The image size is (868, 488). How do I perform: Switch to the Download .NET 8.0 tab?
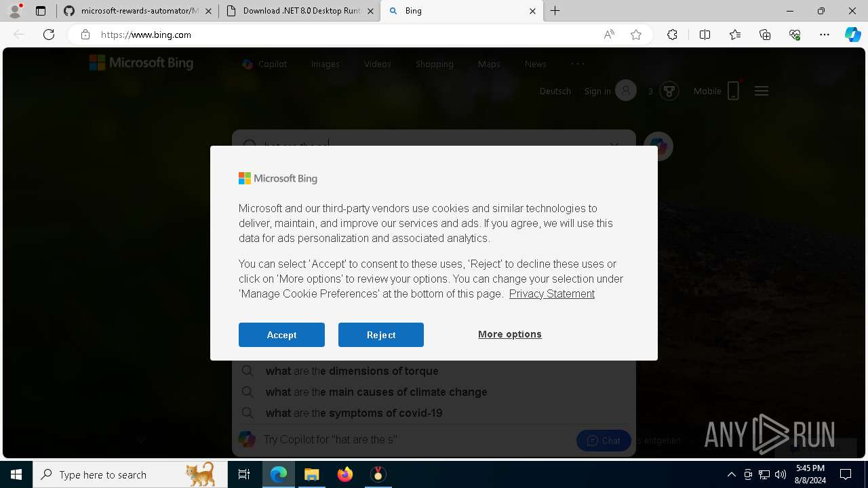[x=300, y=11]
